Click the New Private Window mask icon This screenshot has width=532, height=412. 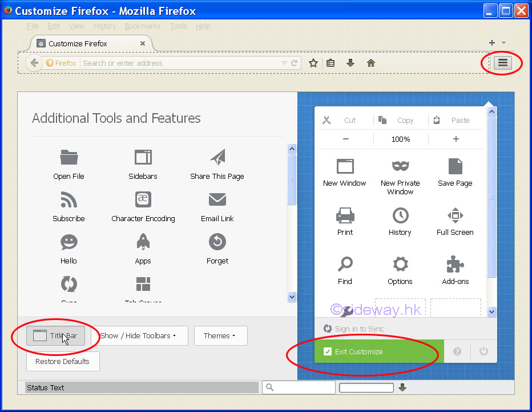click(x=400, y=166)
